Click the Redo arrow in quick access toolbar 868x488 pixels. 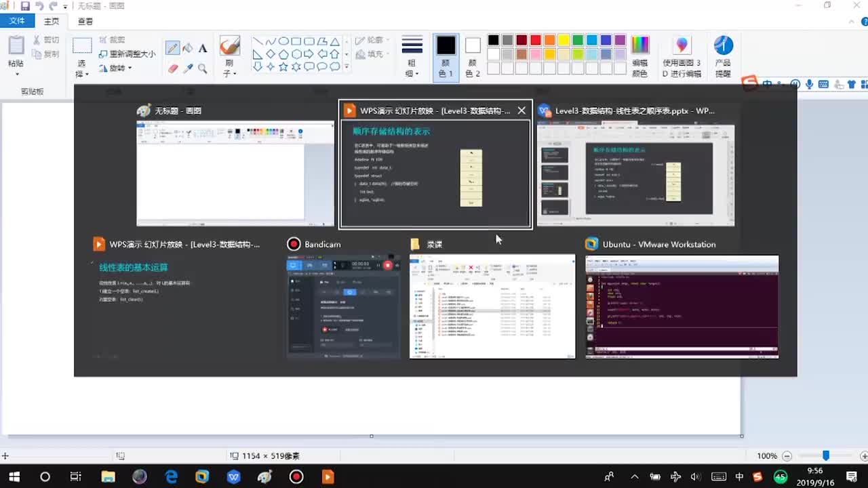pos(53,6)
